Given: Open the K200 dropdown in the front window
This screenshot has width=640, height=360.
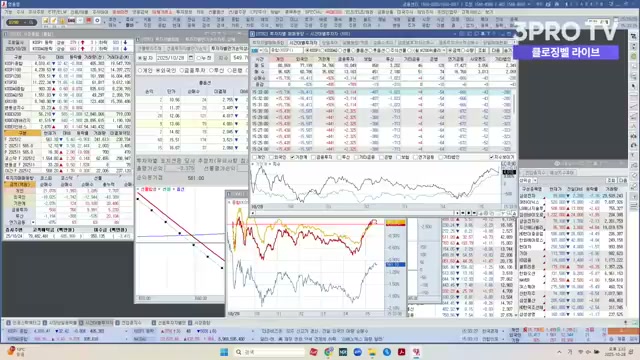Looking at the screenshot, I should point(443,51).
